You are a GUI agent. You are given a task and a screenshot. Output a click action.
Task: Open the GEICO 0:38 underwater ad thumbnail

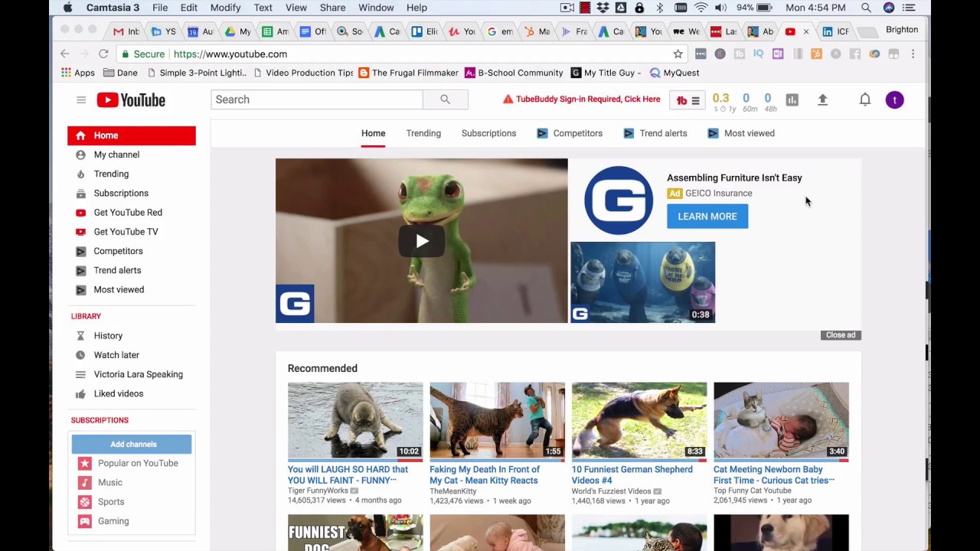point(642,282)
